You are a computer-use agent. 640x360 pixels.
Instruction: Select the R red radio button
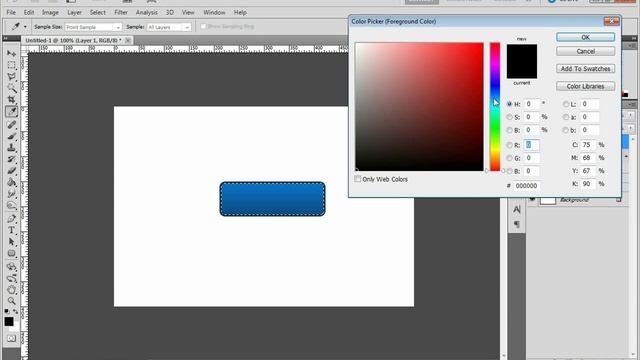509,145
